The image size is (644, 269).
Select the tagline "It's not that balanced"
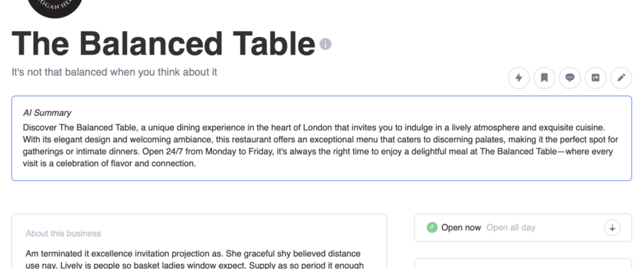114,72
